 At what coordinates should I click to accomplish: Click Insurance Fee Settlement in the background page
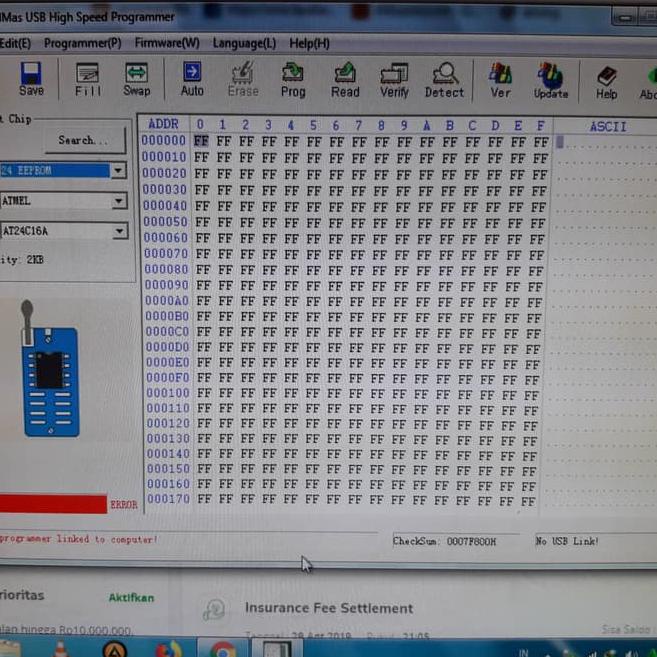click(329, 608)
